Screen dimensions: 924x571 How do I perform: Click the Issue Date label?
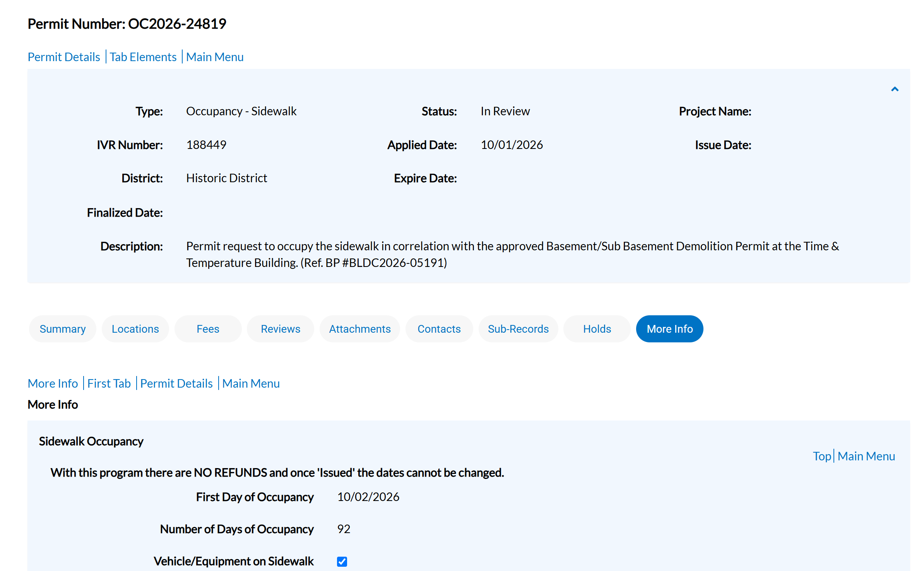pos(723,145)
